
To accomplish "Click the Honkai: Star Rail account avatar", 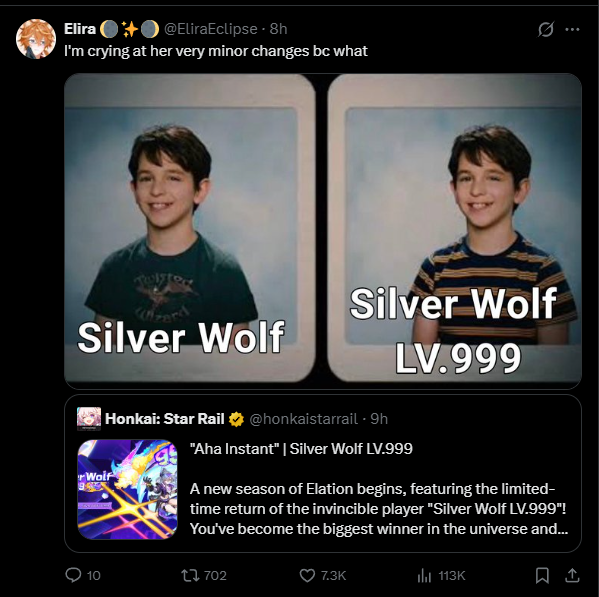I will click(89, 419).
